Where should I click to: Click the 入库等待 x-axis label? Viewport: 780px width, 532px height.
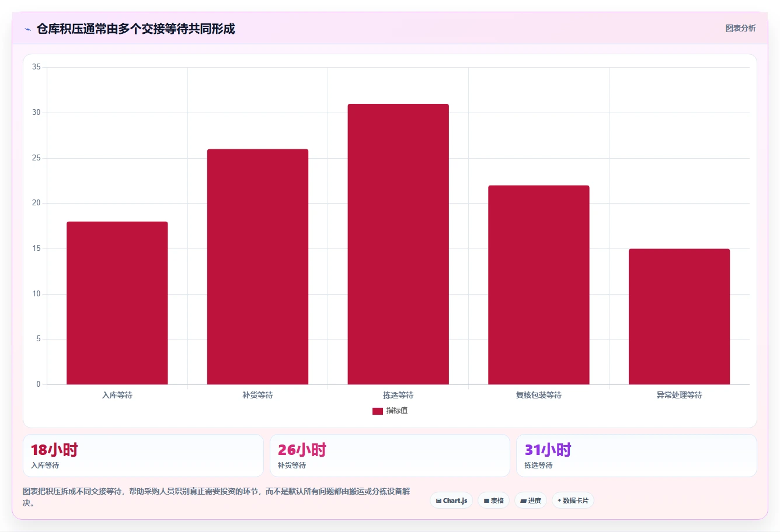pos(117,395)
